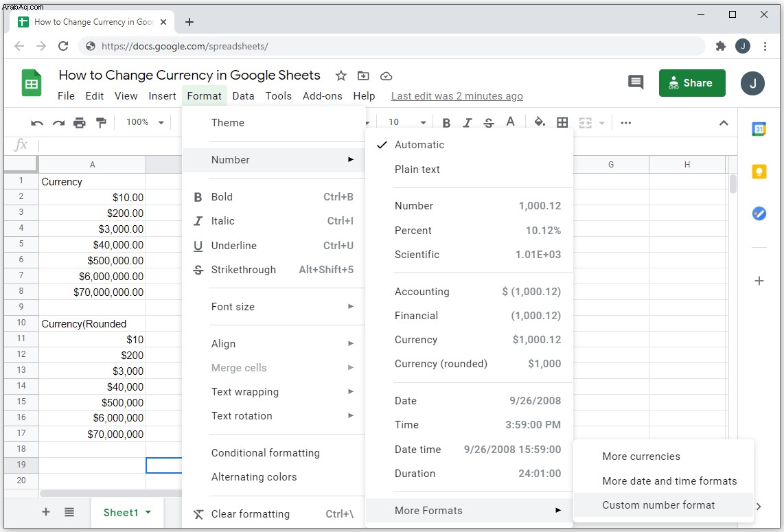Choose More currencies option

tap(663, 456)
